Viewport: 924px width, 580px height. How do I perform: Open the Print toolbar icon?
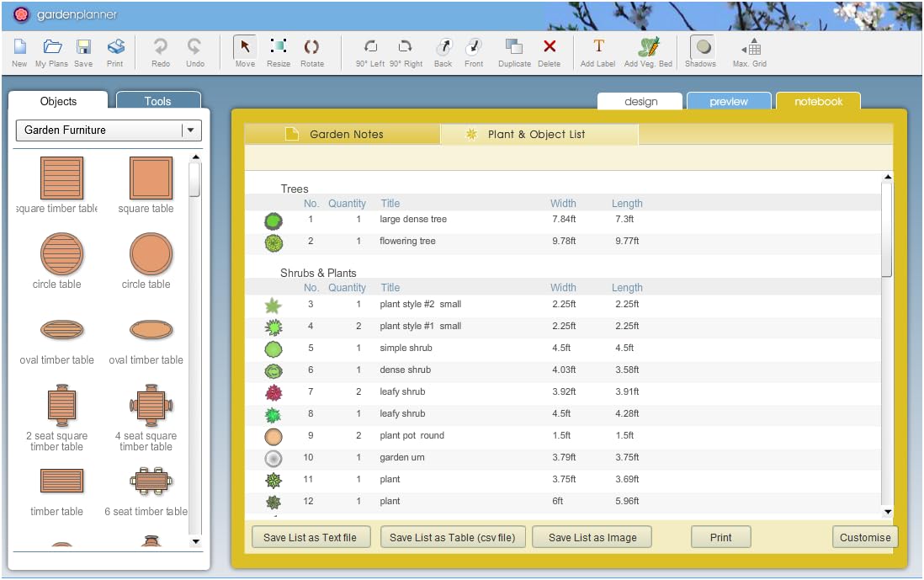[115, 47]
